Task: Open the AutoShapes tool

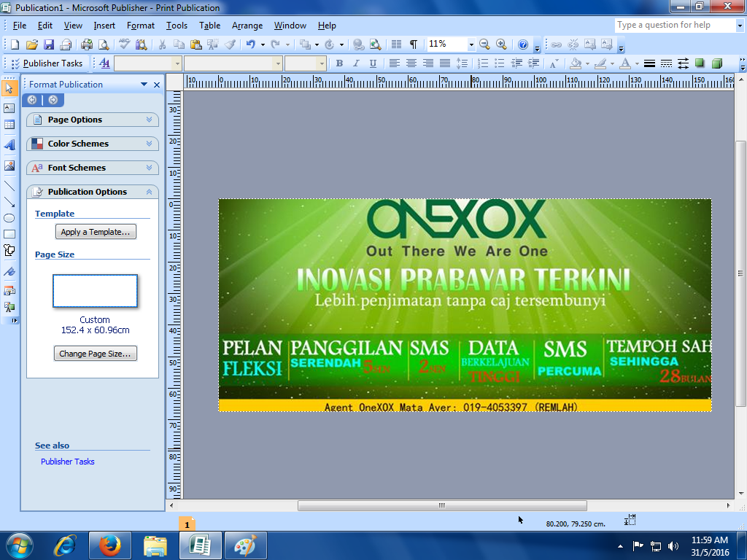Action: coord(9,251)
